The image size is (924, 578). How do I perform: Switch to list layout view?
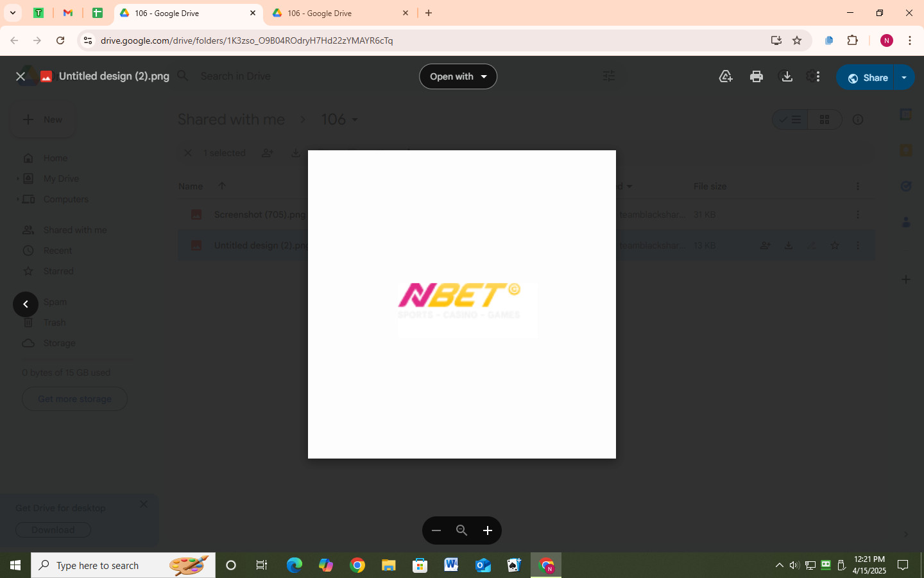pos(790,119)
